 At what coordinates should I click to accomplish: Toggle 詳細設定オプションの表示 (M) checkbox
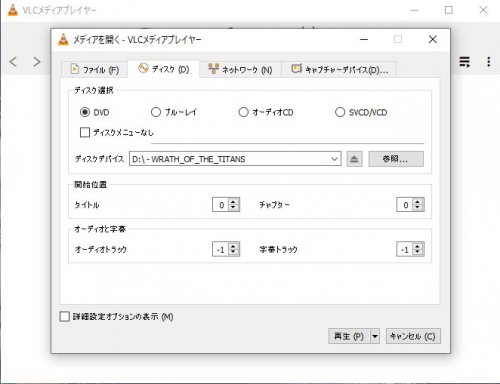[x=64, y=316]
